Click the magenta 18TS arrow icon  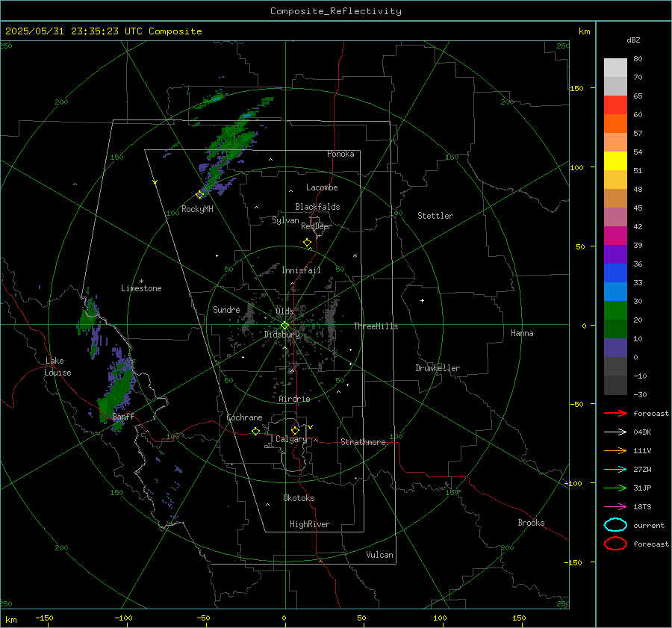point(615,507)
